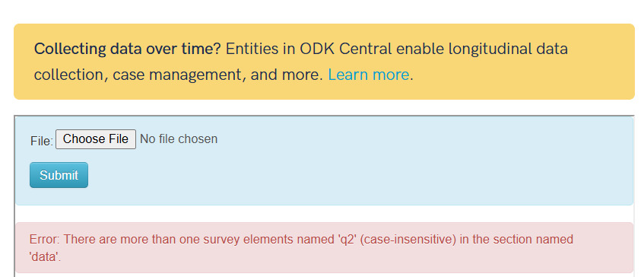Click 'ODK Central' in the yellow banner
644x277 pixels.
[346, 49]
